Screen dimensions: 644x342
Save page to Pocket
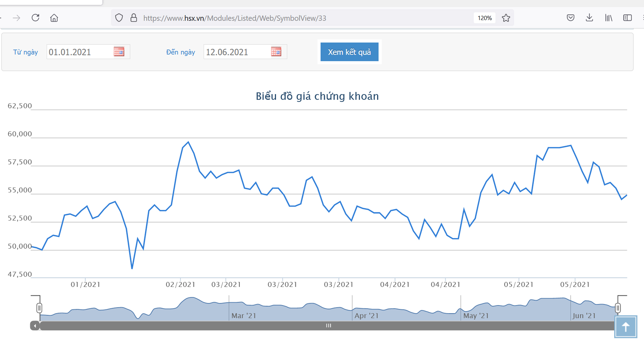click(570, 18)
